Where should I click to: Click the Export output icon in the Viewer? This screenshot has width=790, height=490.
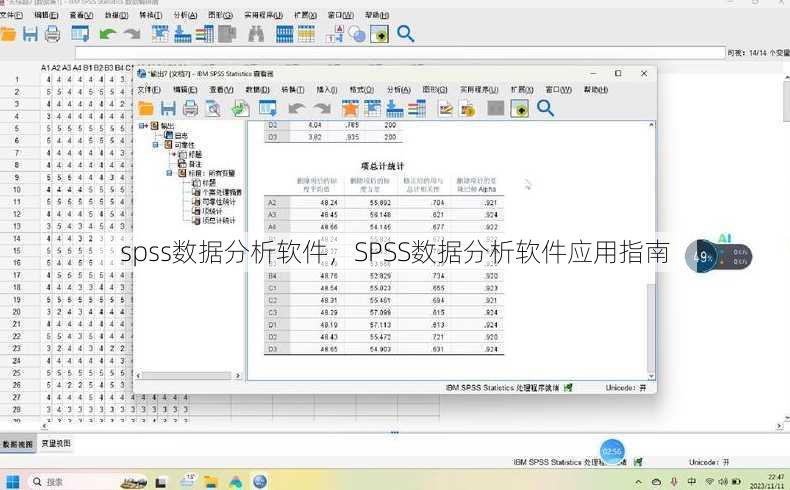point(240,108)
